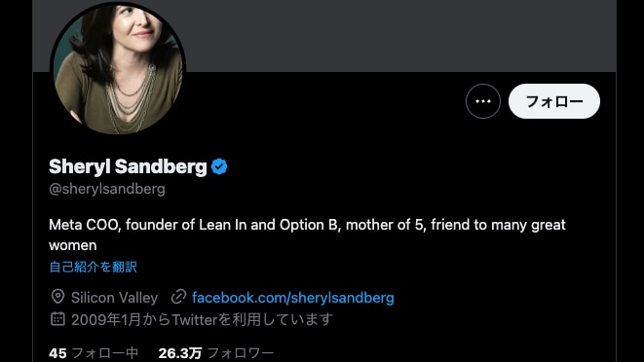Click the calendar joined-date icon
Image resolution: width=644 pixels, height=362 pixels.
click(x=57, y=318)
